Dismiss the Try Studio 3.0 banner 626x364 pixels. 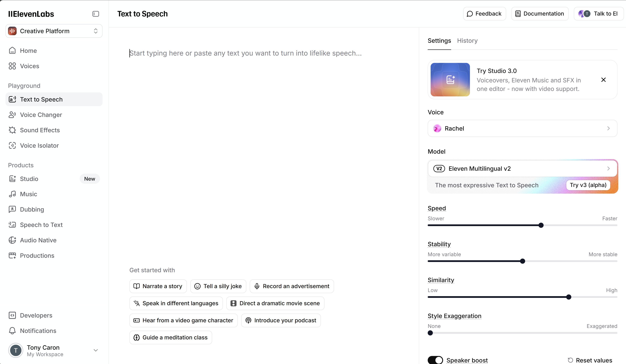(604, 80)
